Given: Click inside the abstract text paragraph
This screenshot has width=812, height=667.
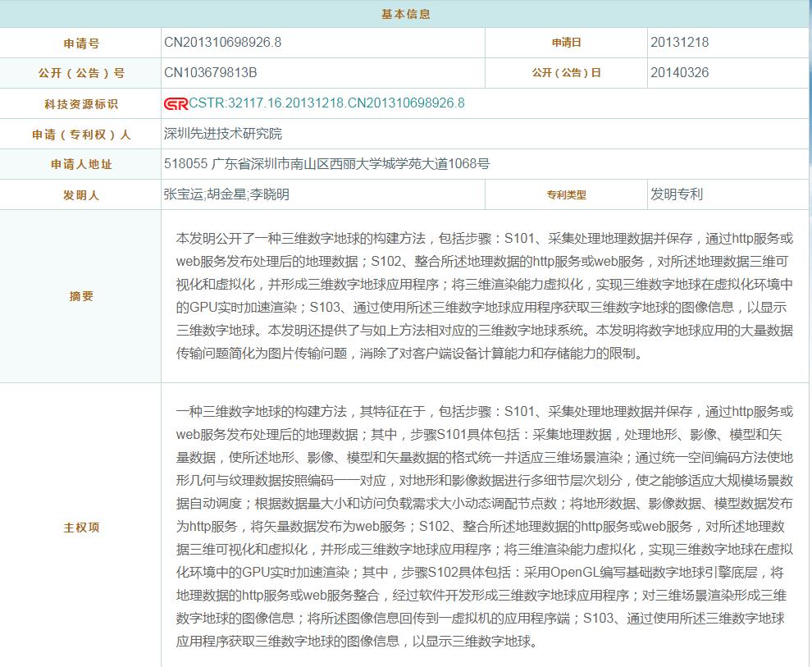Looking at the screenshot, I should pyautogui.click(x=484, y=296).
